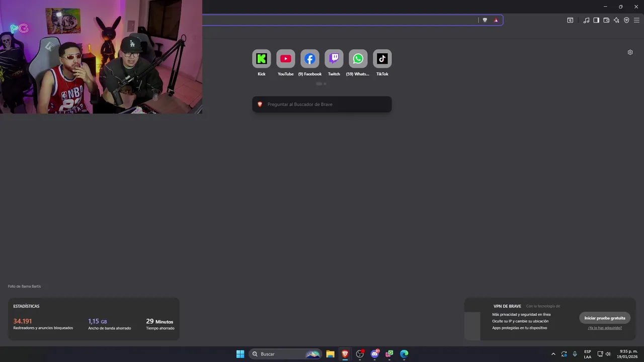Click the 'Barna Bartis' photo credit link
The image size is (644, 362).
(31, 286)
